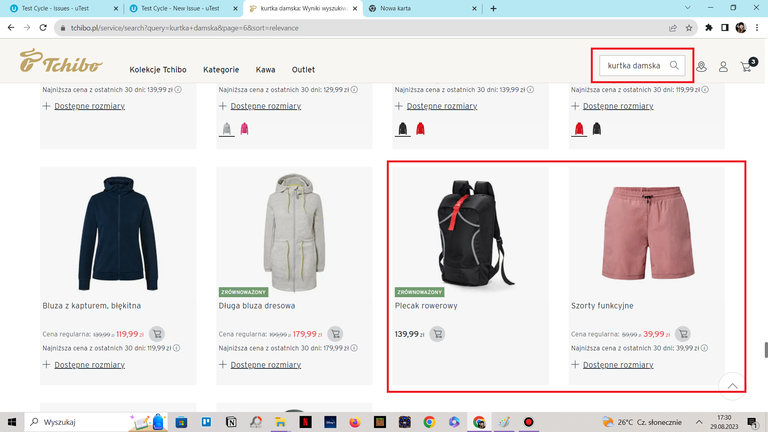Open the shopping cart icon in header

[746, 67]
